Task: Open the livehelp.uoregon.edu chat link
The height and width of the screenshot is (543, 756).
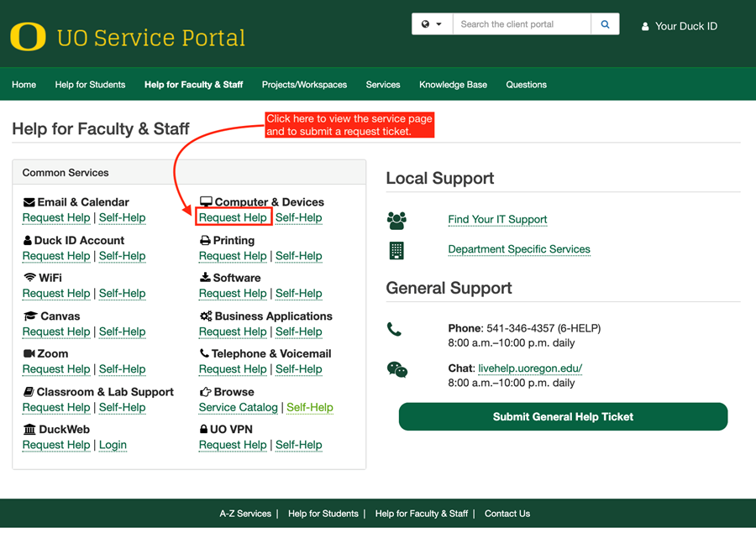Action: [x=530, y=368]
